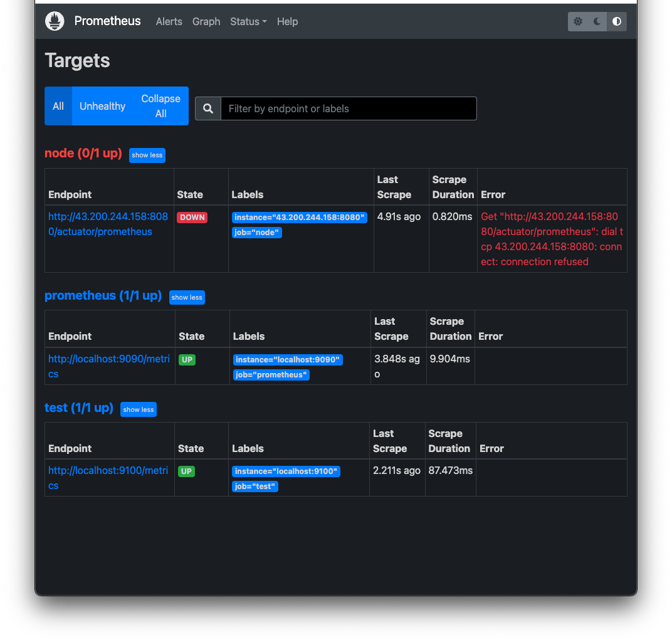This screenshot has width=672, height=642.
Task: Open the Help page
Action: 287,21
